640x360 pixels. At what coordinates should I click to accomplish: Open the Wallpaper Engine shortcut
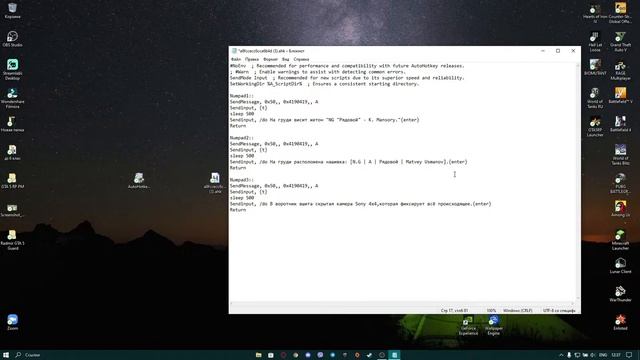click(493, 326)
